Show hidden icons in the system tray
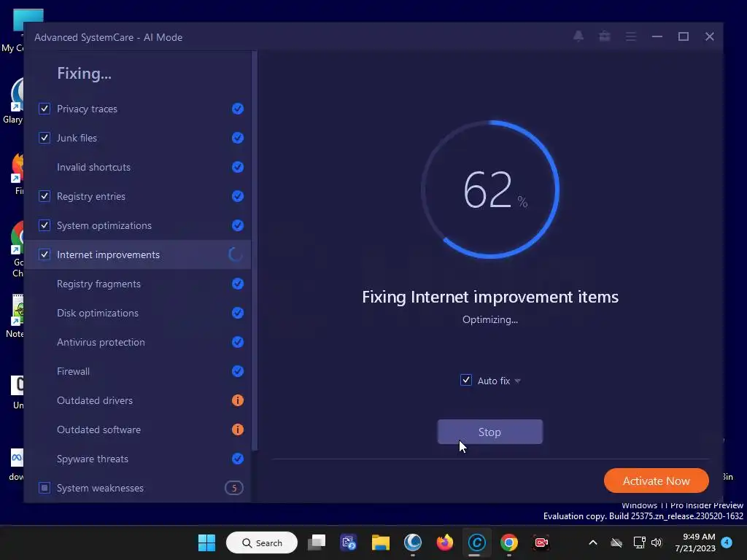Image resolution: width=747 pixels, height=560 pixels. 593,542
